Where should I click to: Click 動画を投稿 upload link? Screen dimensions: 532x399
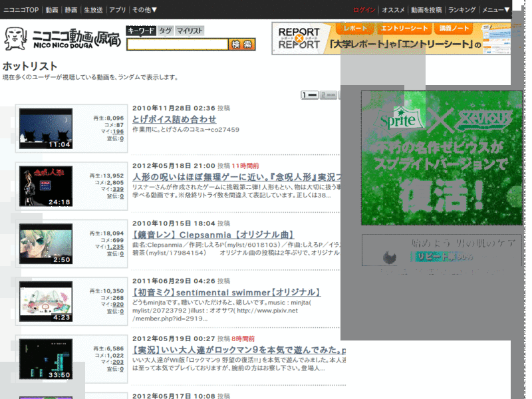pos(426,10)
